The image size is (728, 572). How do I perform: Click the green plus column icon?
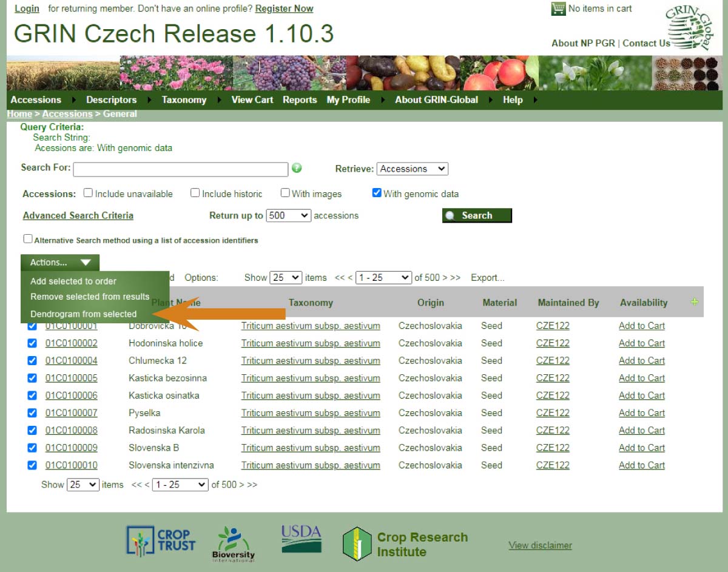pyautogui.click(x=695, y=302)
